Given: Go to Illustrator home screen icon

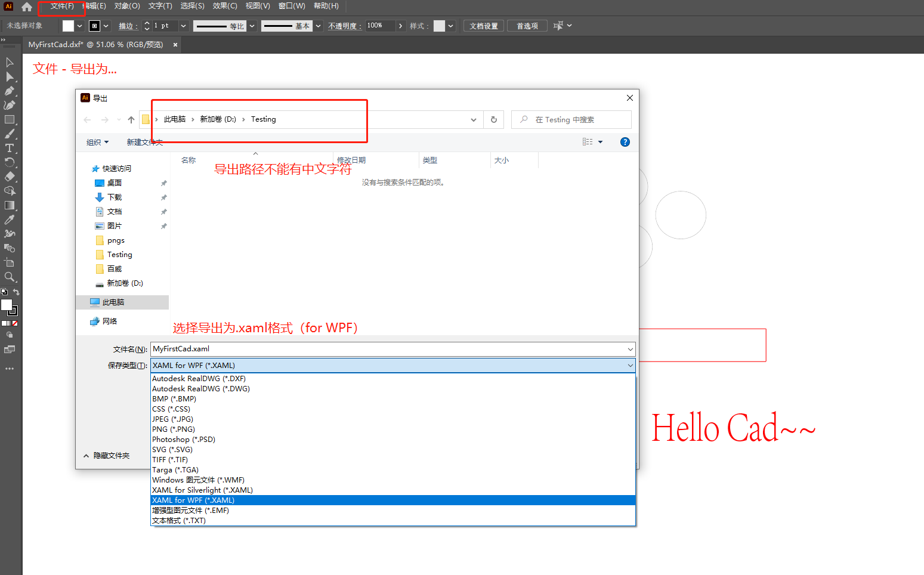Looking at the screenshot, I should point(27,7).
